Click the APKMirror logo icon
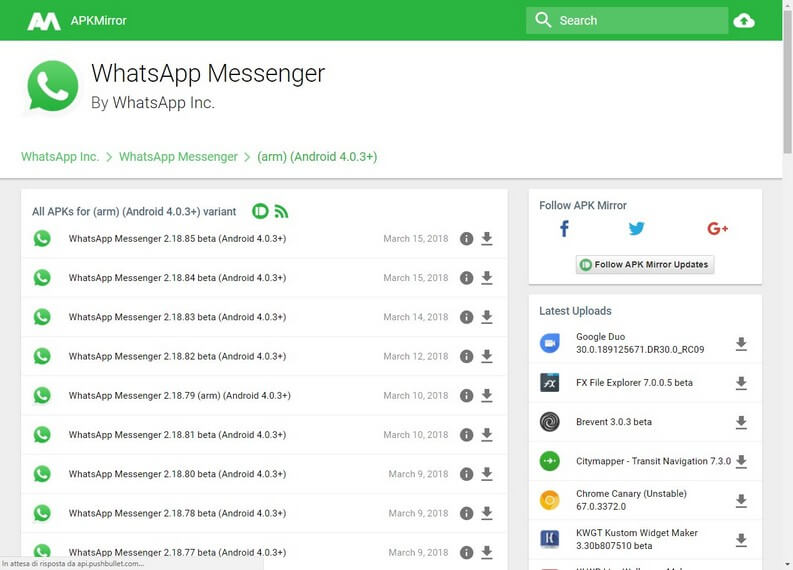 (44, 21)
